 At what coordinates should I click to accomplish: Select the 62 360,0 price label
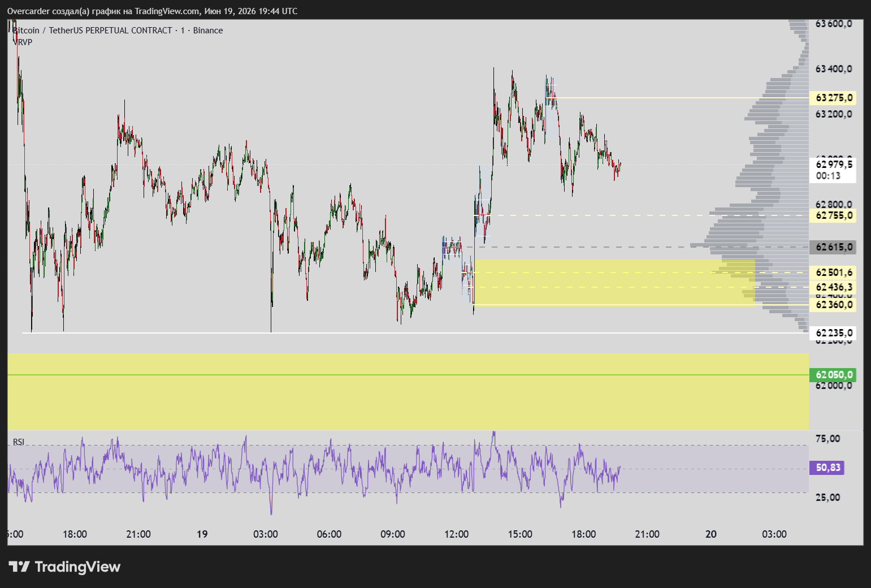click(833, 305)
